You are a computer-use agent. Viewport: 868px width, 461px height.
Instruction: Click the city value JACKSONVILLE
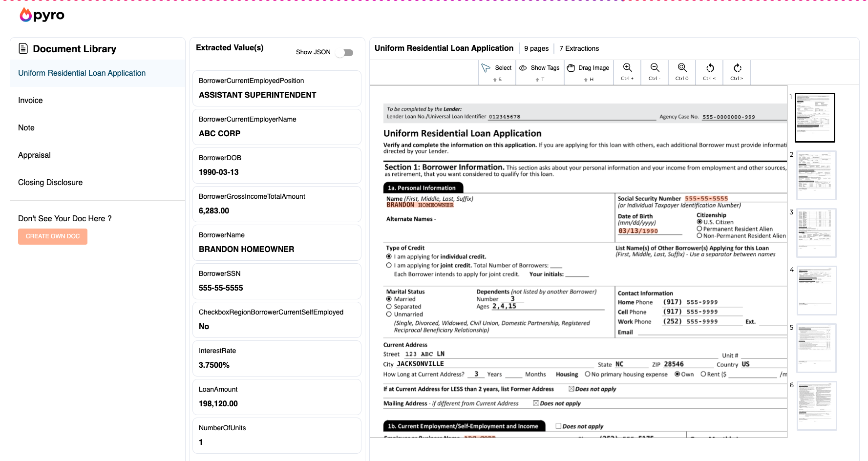point(420,364)
